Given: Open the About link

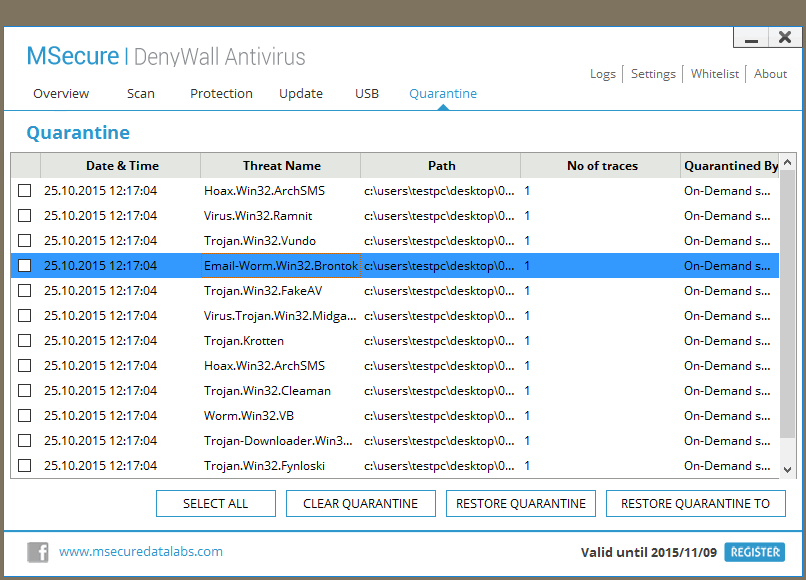Looking at the screenshot, I should (771, 74).
